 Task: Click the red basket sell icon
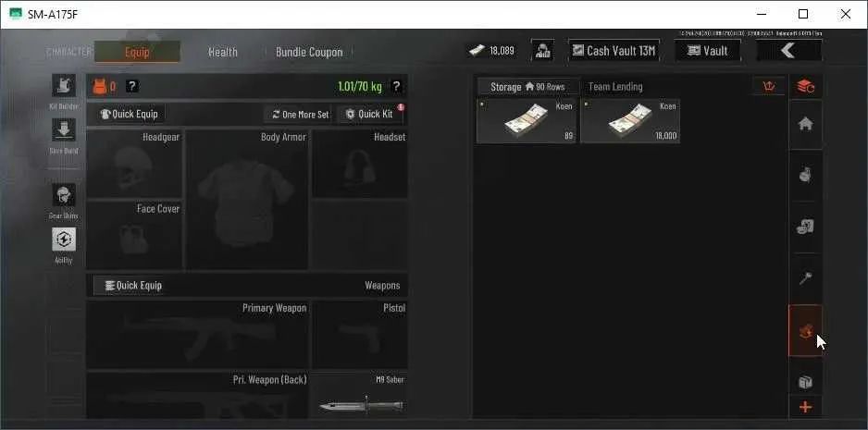(x=769, y=86)
